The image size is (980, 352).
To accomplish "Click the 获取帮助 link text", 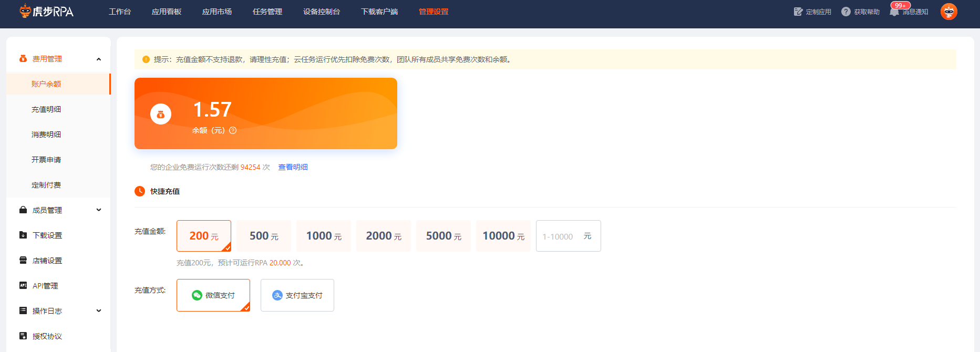I will pos(866,12).
